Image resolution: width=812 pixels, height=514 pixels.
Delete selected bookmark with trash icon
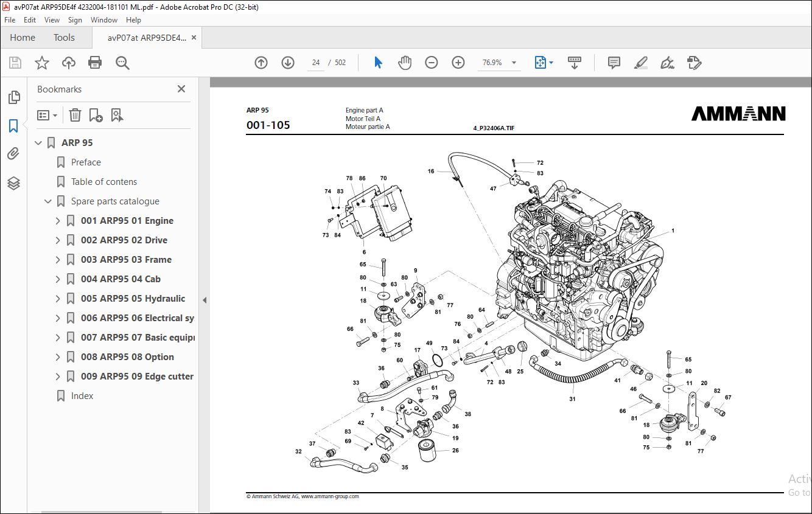click(x=75, y=115)
